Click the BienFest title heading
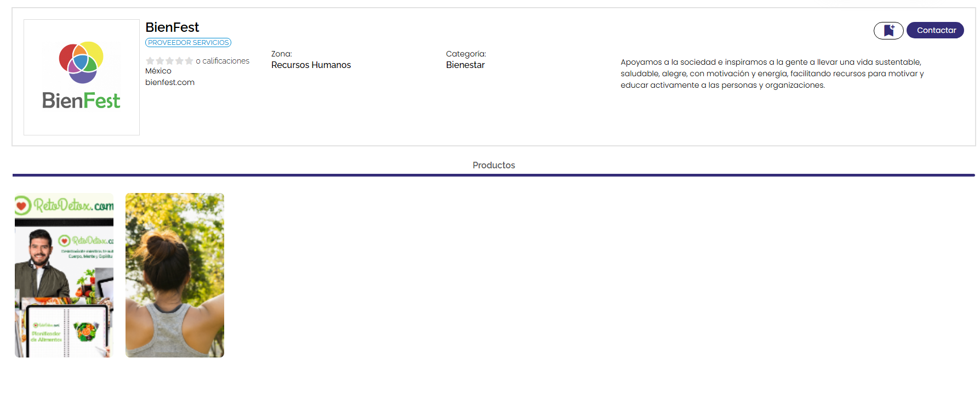Viewport: 980px width, 420px height. click(172, 27)
